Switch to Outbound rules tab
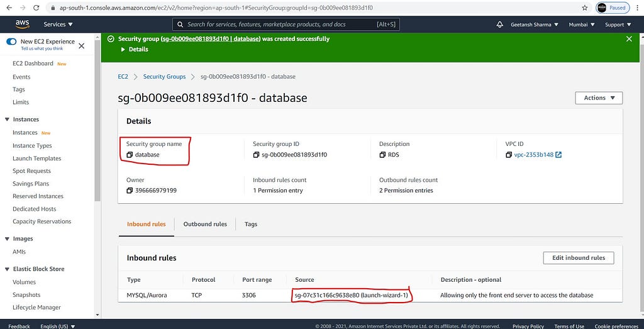644x329 pixels. pyautogui.click(x=205, y=225)
